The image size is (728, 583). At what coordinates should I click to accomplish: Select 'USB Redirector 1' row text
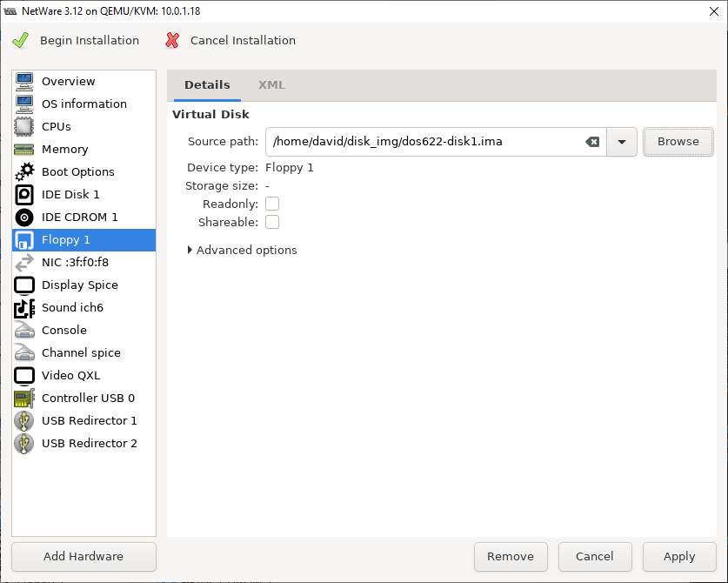click(89, 421)
